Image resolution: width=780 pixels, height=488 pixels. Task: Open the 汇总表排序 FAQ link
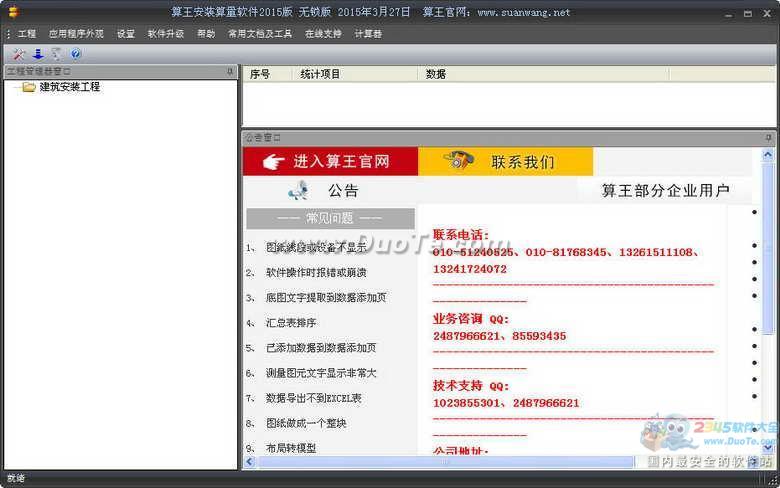[291, 323]
